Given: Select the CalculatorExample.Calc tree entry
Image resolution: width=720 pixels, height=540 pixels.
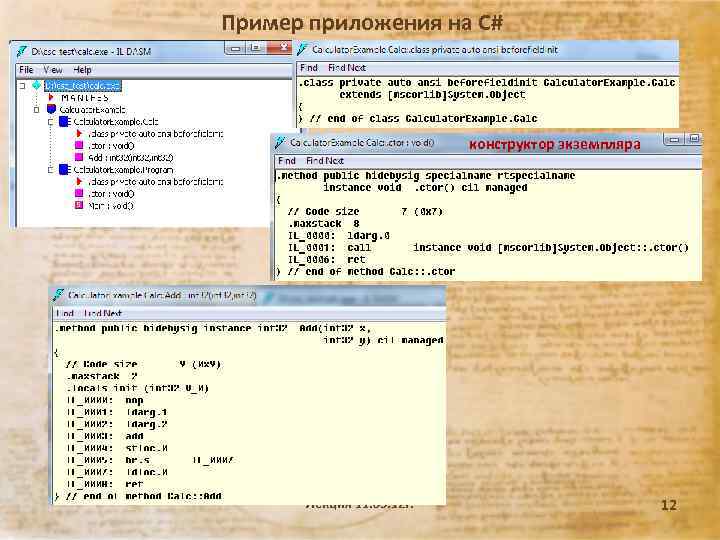Looking at the screenshot, I should pyautogui.click(x=116, y=122).
